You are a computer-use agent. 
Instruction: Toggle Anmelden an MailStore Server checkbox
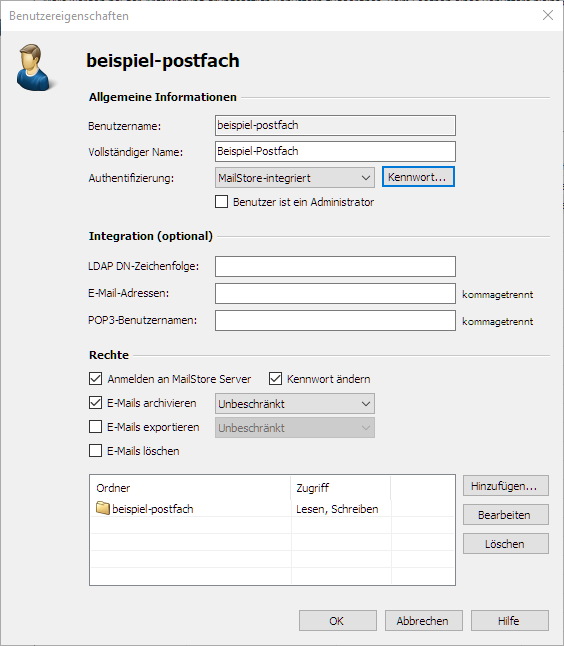pyautogui.click(x=96, y=379)
